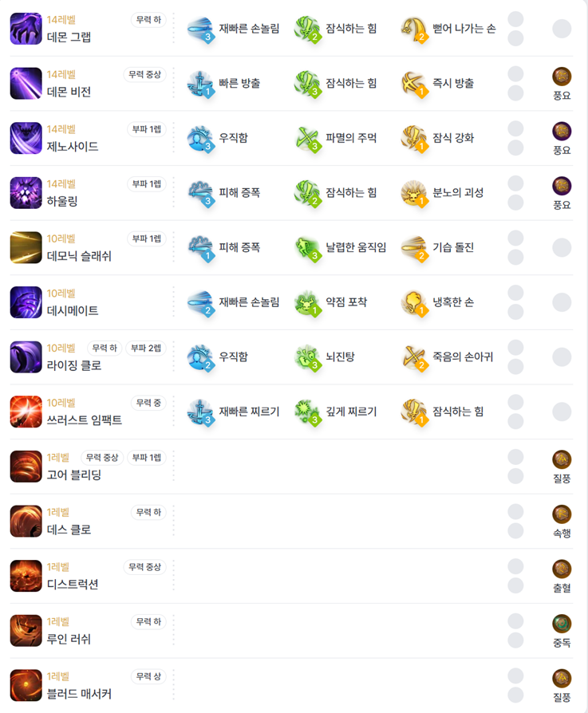The width and height of the screenshot is (588, 713).
Task: Click the 쓰러스트 임팩트 skill name
Action: coord(85,420)
